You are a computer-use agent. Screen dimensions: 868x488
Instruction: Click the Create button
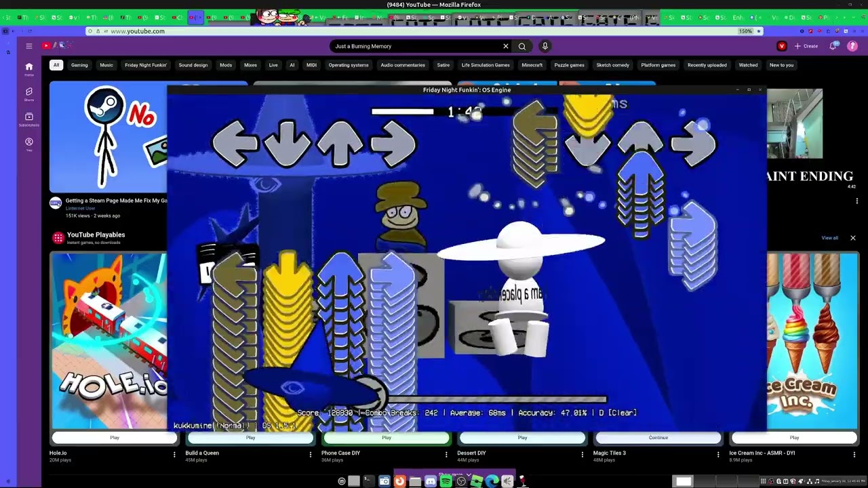(806, 46)
